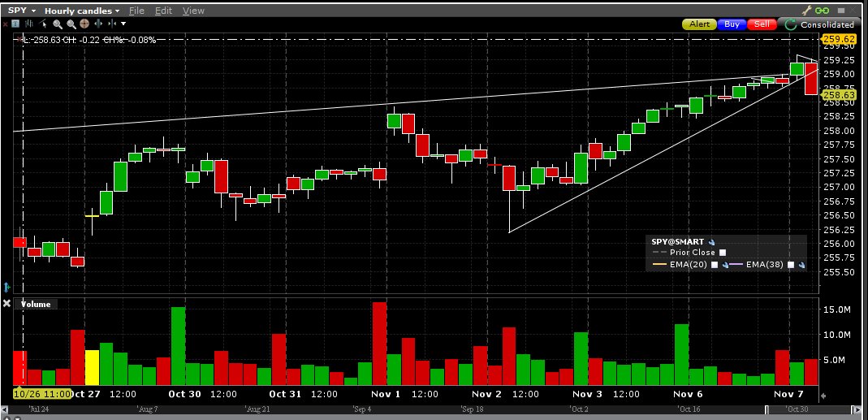Click the CH%: -0.08% readout

coord(129,40)
